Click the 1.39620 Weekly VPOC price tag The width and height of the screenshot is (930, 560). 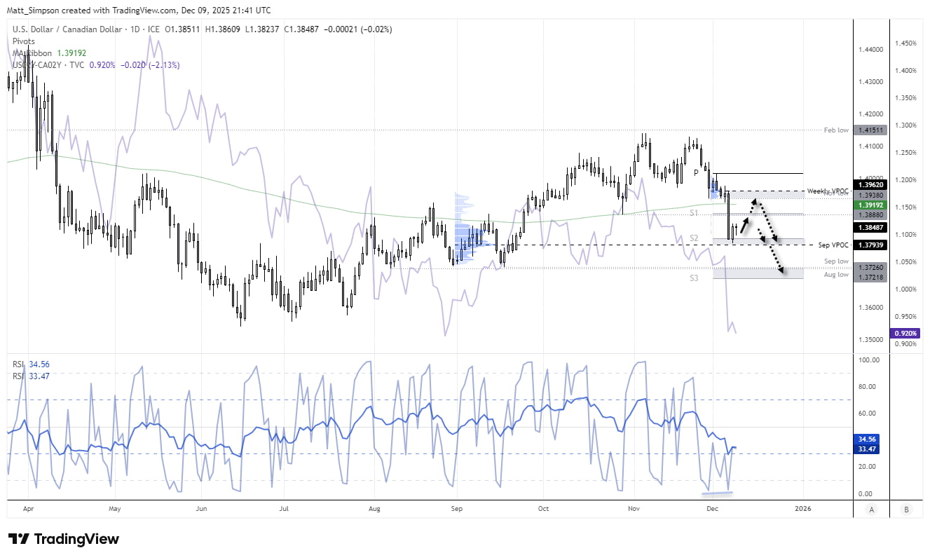click(x=870, y=184)
